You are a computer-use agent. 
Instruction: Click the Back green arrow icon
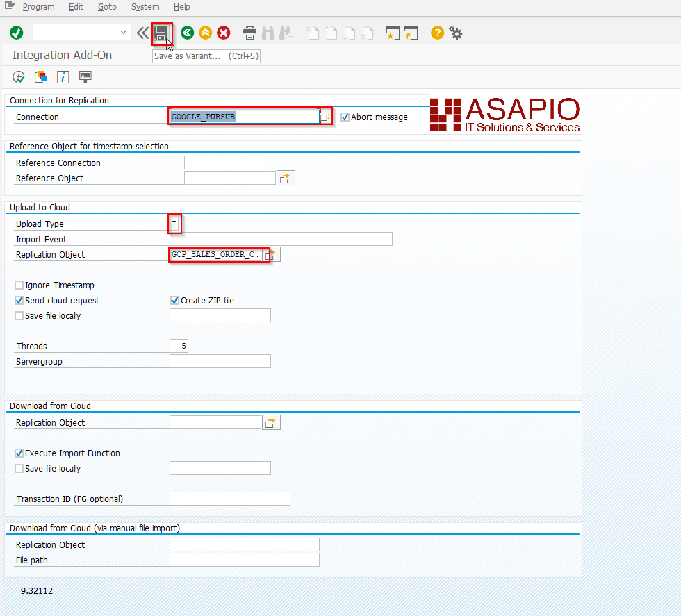186,32
